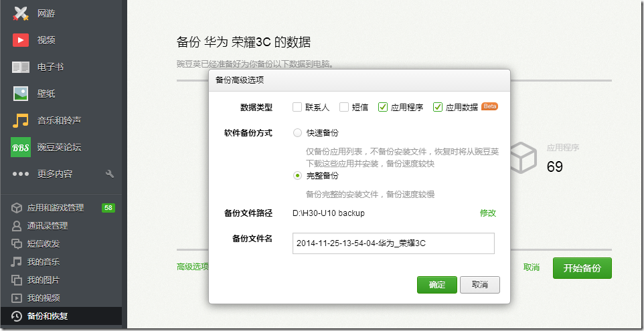Click the pictures icon for 我的图片

tap(17, 280)
